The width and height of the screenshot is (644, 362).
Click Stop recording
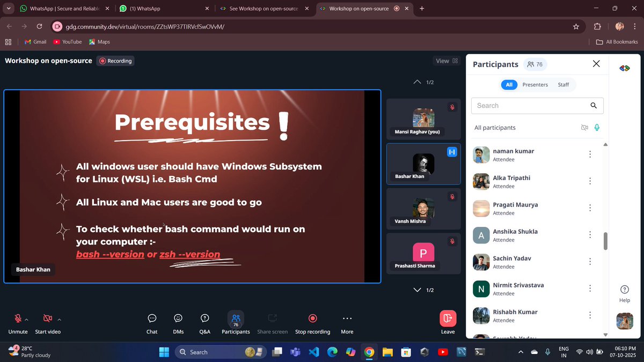312,323
